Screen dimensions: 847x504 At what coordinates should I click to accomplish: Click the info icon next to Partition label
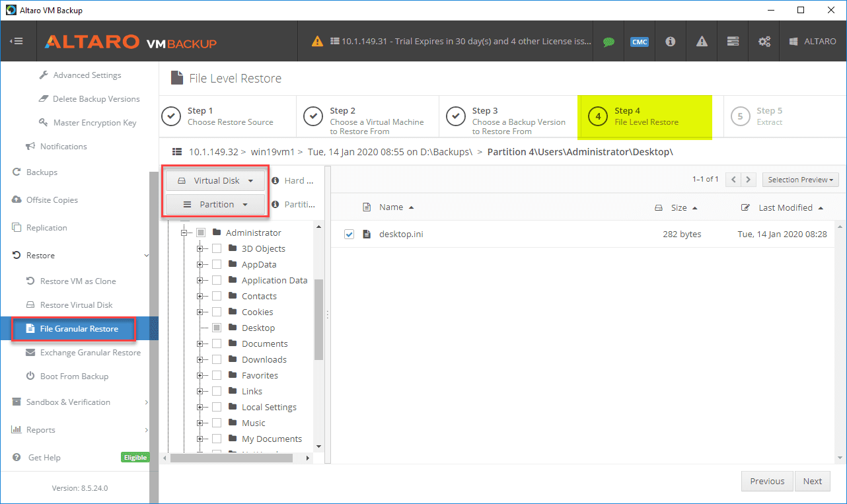click(x=276, y=205)
